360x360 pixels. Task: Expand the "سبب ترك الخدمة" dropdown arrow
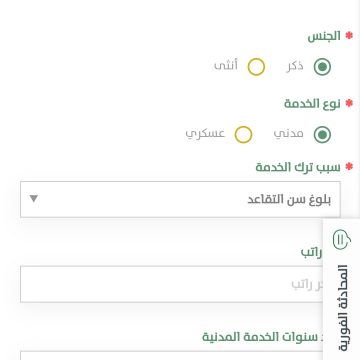(33, 199)
